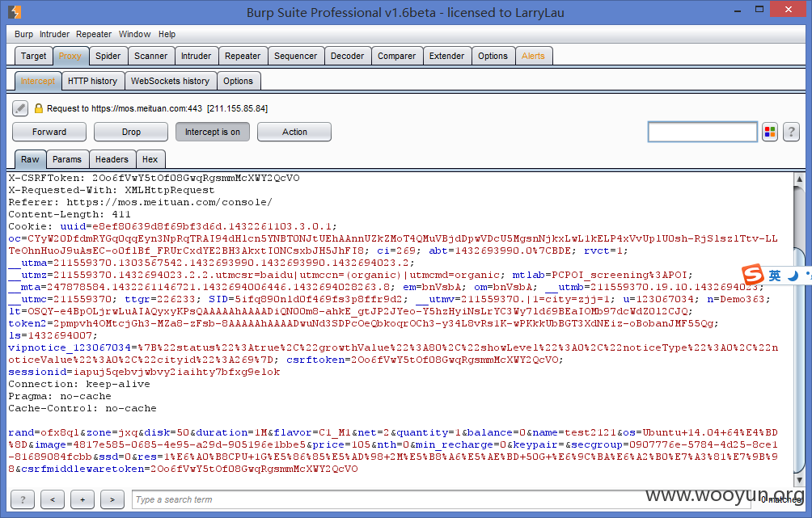Screen dimensions: 812x518
Task: Switch to the Sequencer tab
Action: pyautogui.click(x=296, y=56)
